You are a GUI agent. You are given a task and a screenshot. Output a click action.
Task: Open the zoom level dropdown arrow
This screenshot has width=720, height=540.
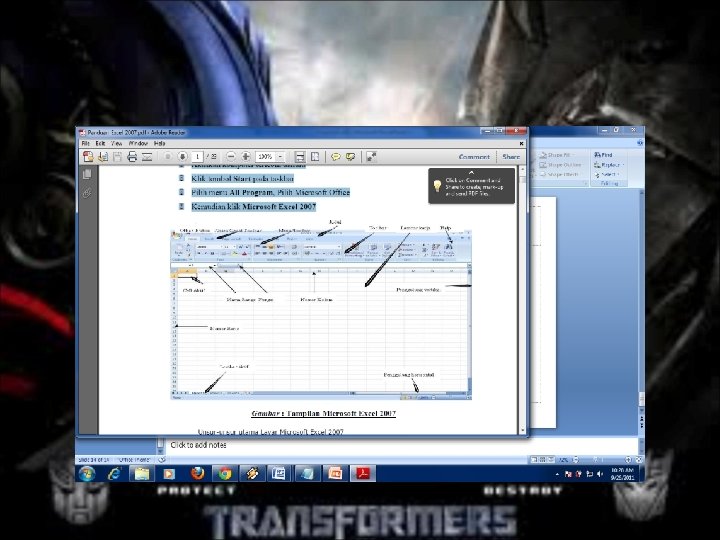tap(281, 157)
